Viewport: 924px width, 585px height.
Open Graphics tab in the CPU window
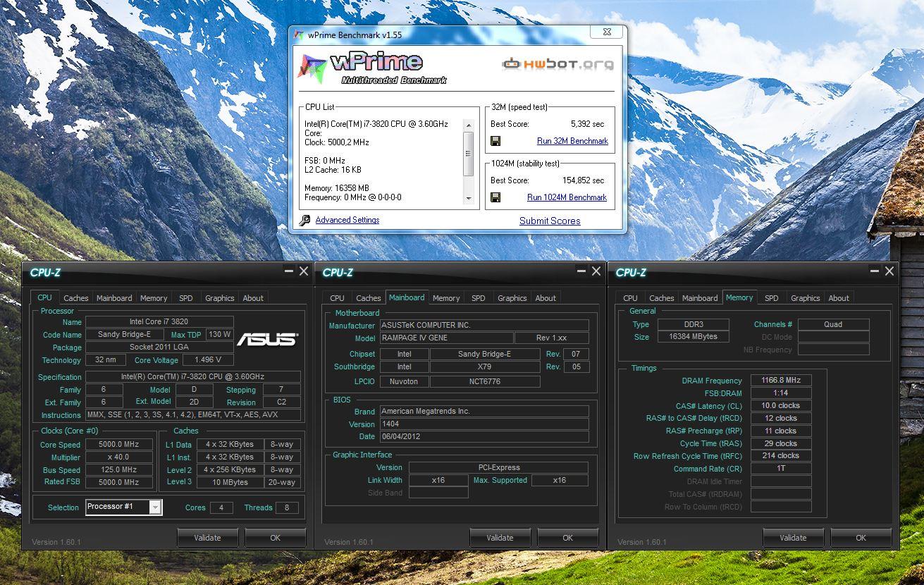point(220,298)
